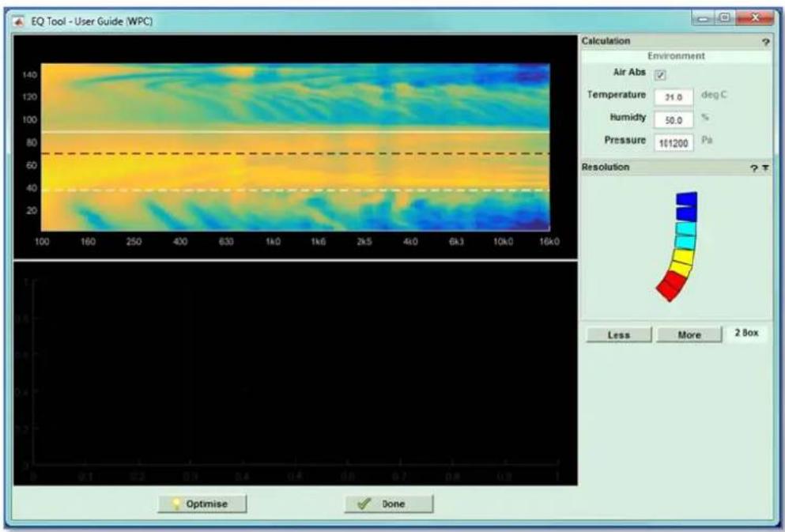
Task: Click the Optimise button
Action: [202, 504]
